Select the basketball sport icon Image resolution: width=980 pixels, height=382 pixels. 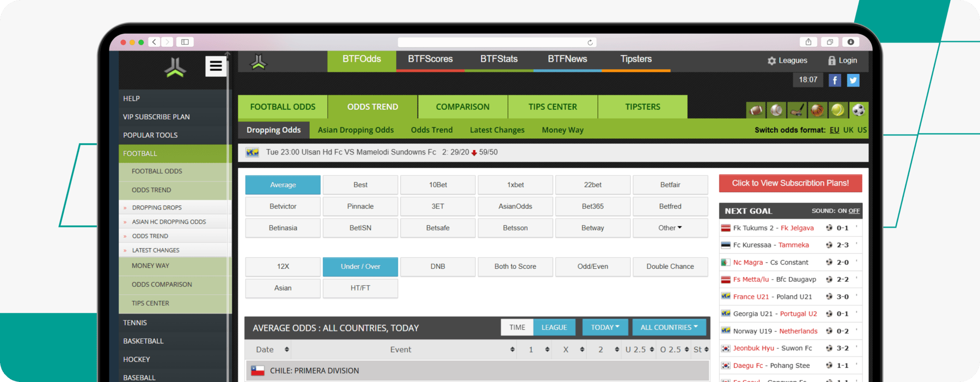coord(817,110)
